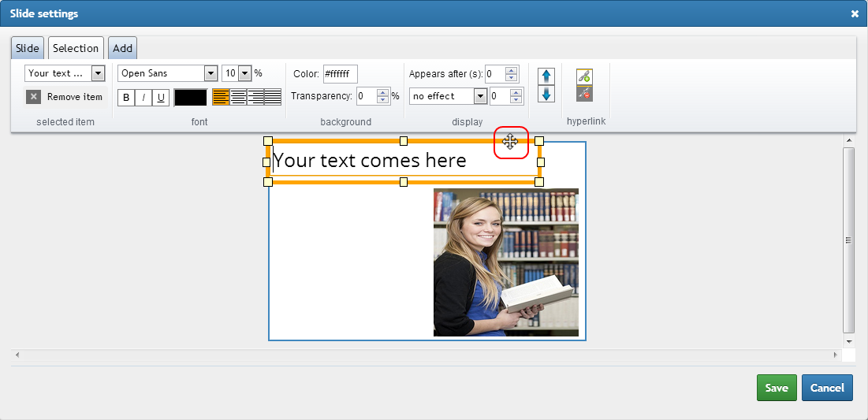Toggle italic formatting
The image size is (868, 420).
pos(143,98)
